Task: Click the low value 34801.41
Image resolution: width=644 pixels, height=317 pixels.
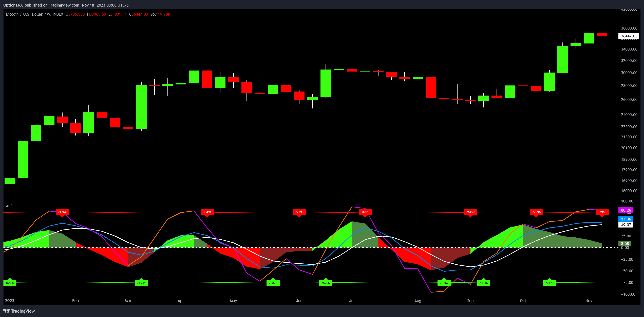Action: (119, 14)
